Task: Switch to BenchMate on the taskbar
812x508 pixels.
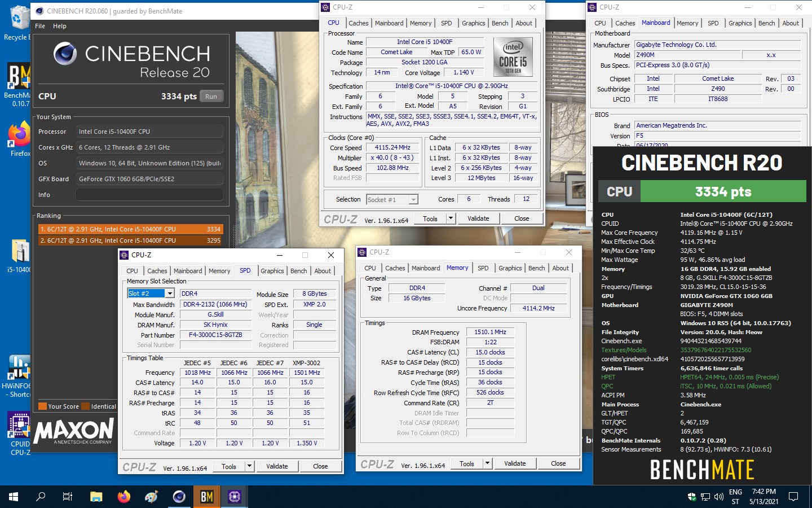Action: [x=207, y=497]
